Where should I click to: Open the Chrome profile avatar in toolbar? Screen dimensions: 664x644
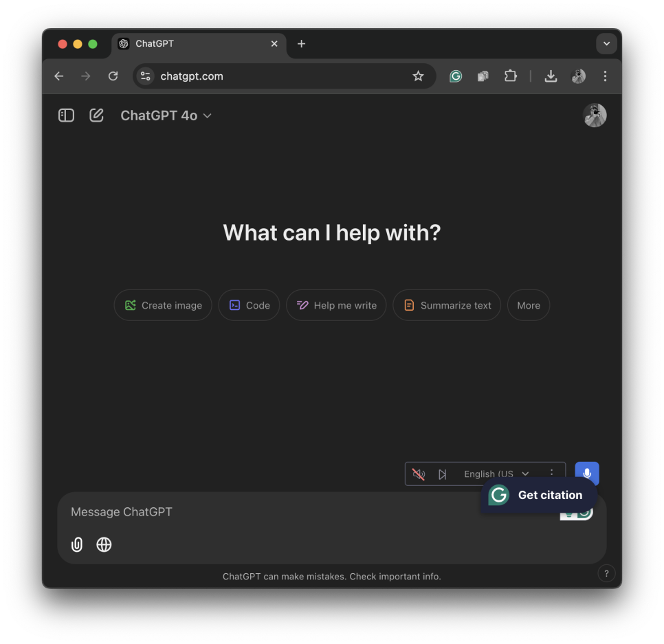[x=578, y=76]
